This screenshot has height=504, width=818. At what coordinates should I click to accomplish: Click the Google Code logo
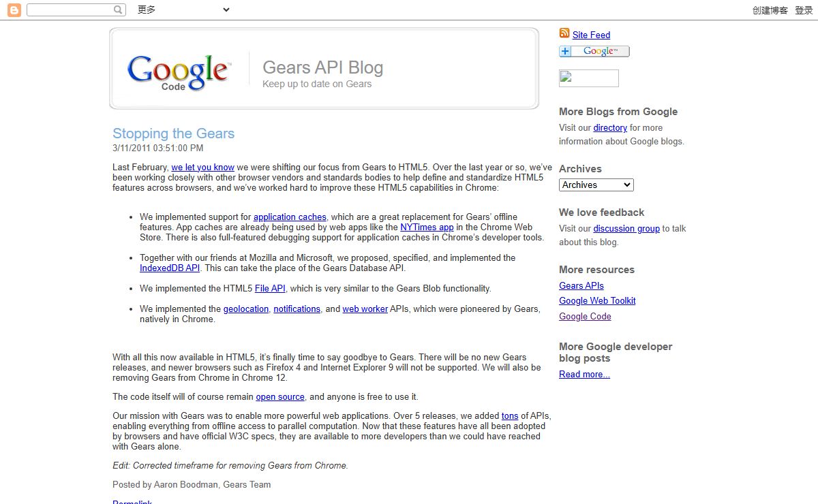179,72
